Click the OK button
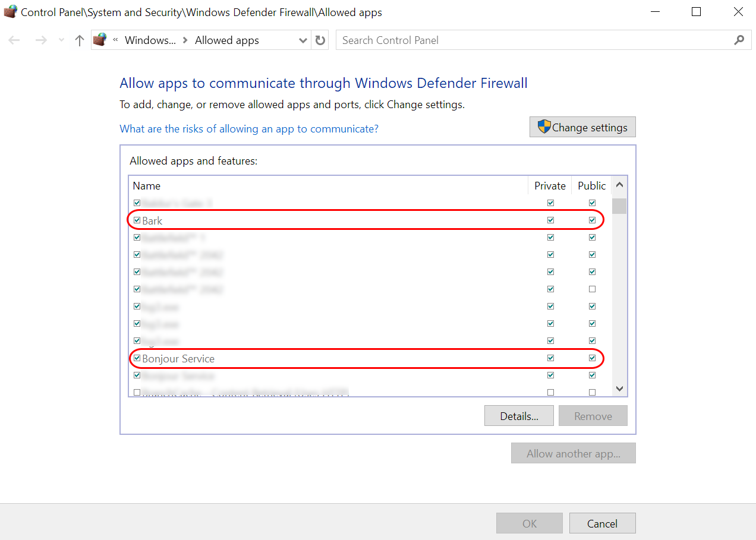Image resolution: width=756 pixels, height=540 pixels. tap(530, 523)
